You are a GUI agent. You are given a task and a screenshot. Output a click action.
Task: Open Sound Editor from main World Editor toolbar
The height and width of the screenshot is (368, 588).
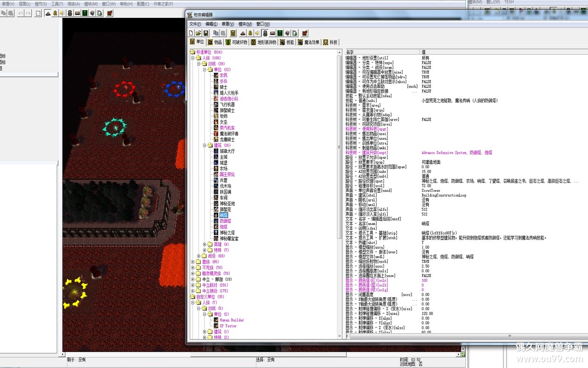coord(62,13)
